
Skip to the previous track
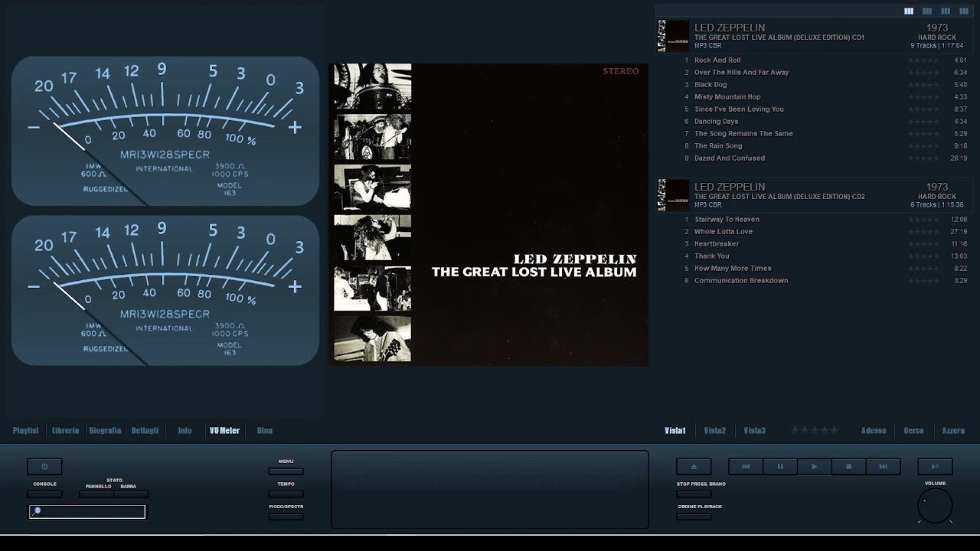click(x=746, y=466)
